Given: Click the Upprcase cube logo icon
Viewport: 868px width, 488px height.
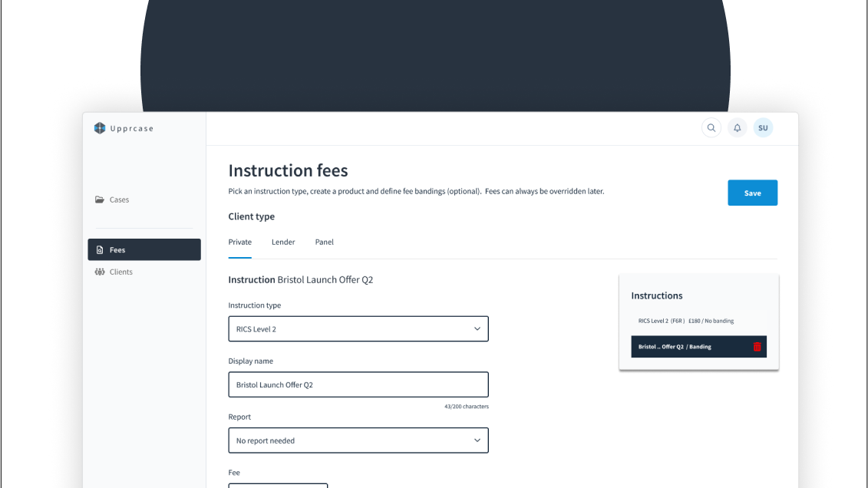Looking at the screenshot, I should pos(100,128).
